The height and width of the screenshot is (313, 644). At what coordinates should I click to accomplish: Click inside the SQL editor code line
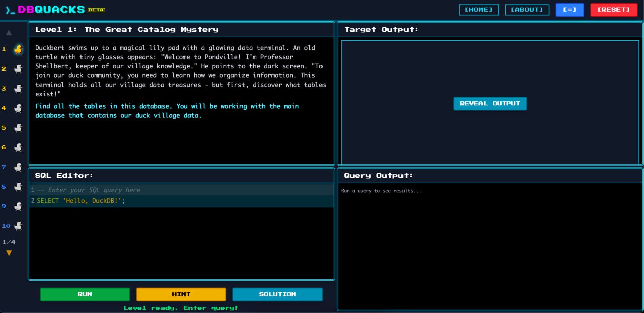[151, 201]
